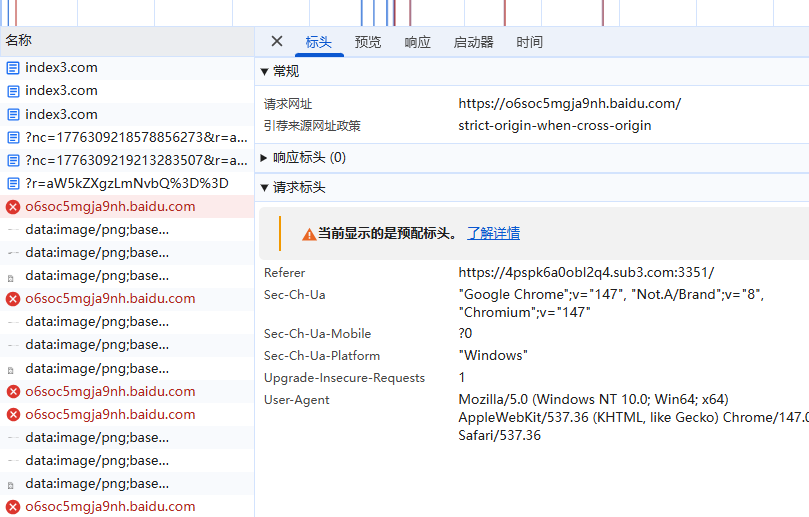This screenshot has width=809, height=517.
Task: Show the 启动器 tab
Action: (473, 42)
